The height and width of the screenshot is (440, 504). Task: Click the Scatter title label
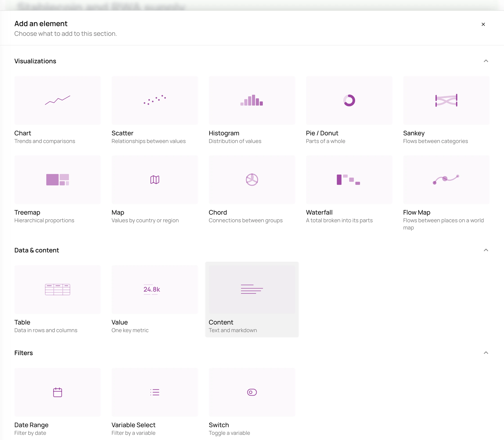tap(122, 133)
